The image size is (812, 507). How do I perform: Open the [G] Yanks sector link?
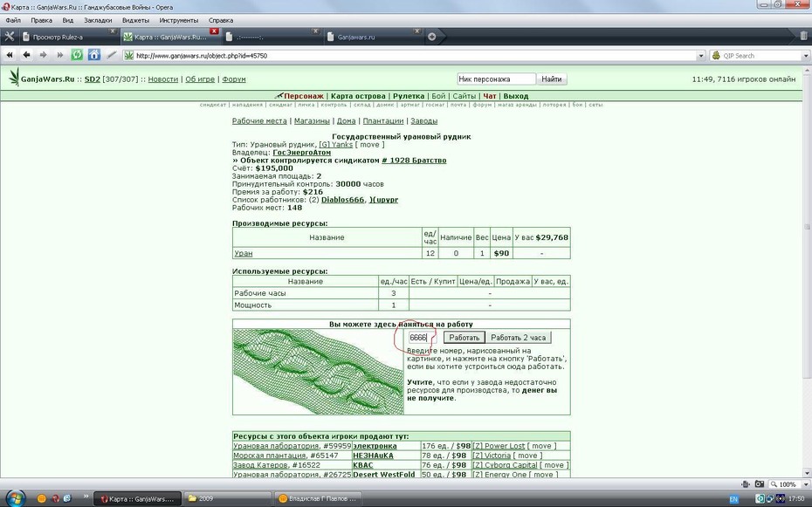tap(335, 144)
